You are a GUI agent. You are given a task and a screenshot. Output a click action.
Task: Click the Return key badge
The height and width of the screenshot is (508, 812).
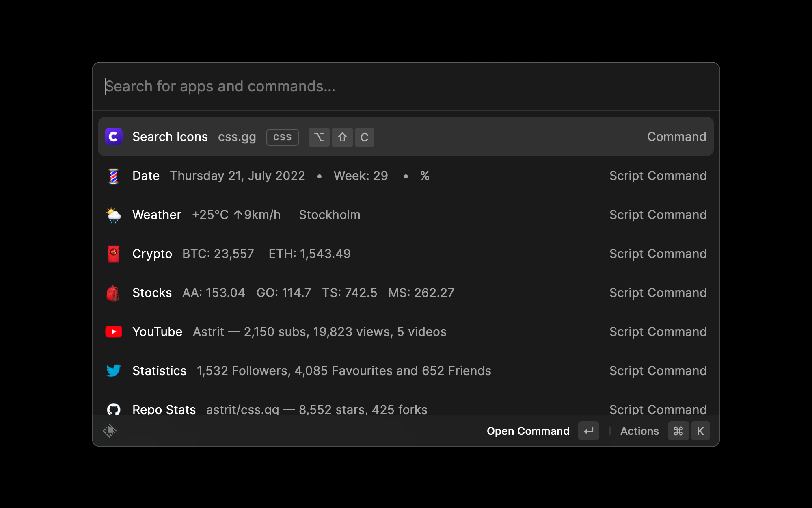[588, 431]
